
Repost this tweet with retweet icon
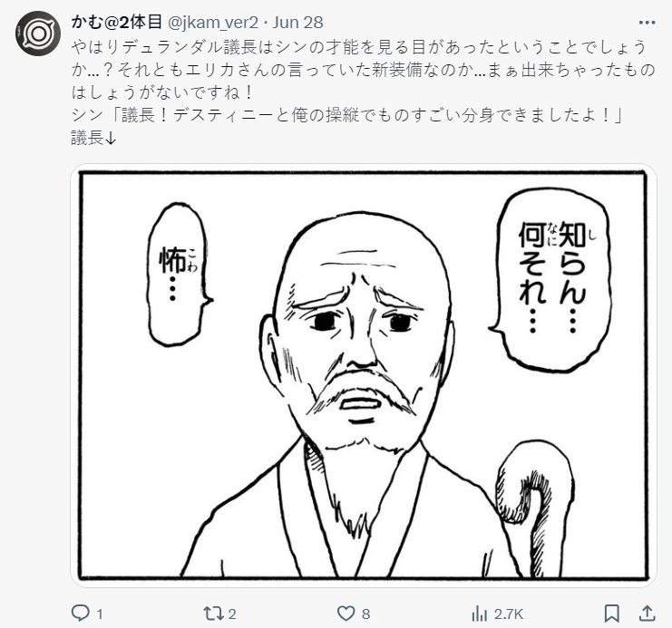click(213, 614)
